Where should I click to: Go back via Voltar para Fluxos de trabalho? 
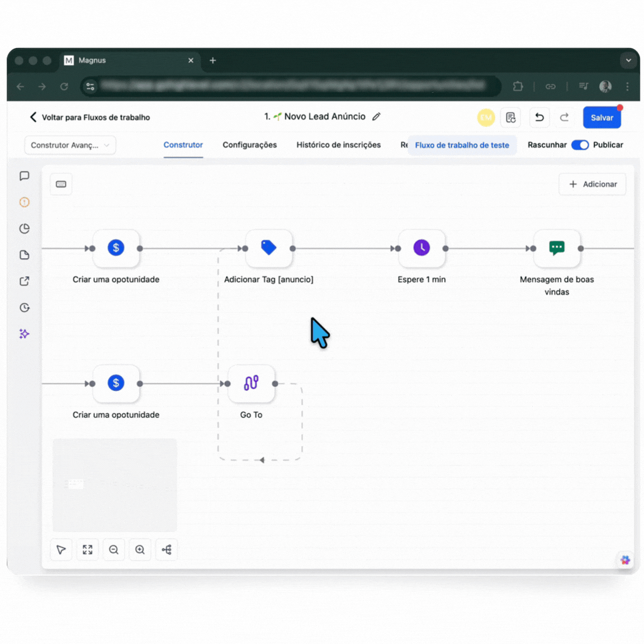pos(89,117)
